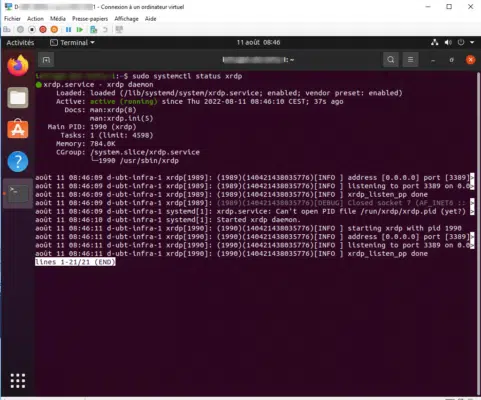Open a new terminal tab button

click(x=46, y=60)
